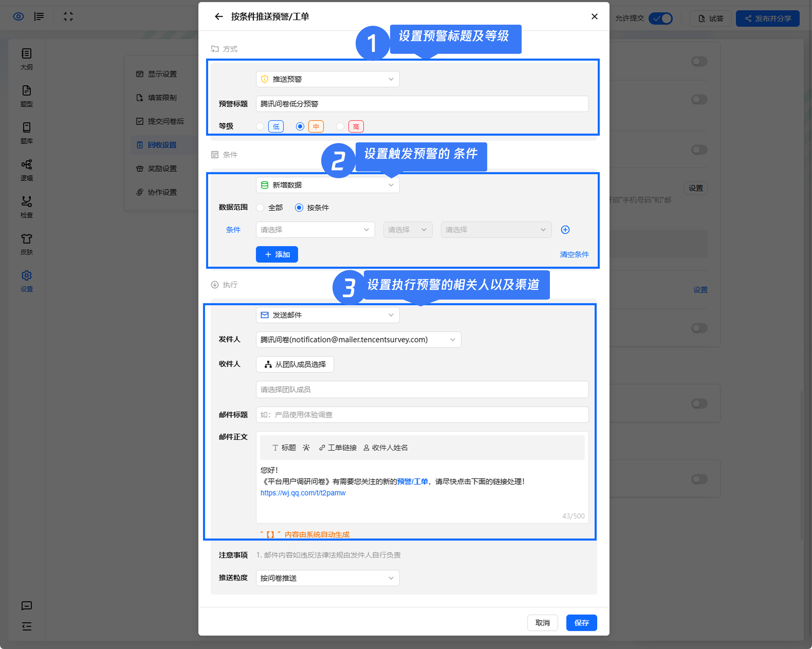This screenshot has width=812, height=649.
Task: Select 协作设置 menu item
Action: 162,192
